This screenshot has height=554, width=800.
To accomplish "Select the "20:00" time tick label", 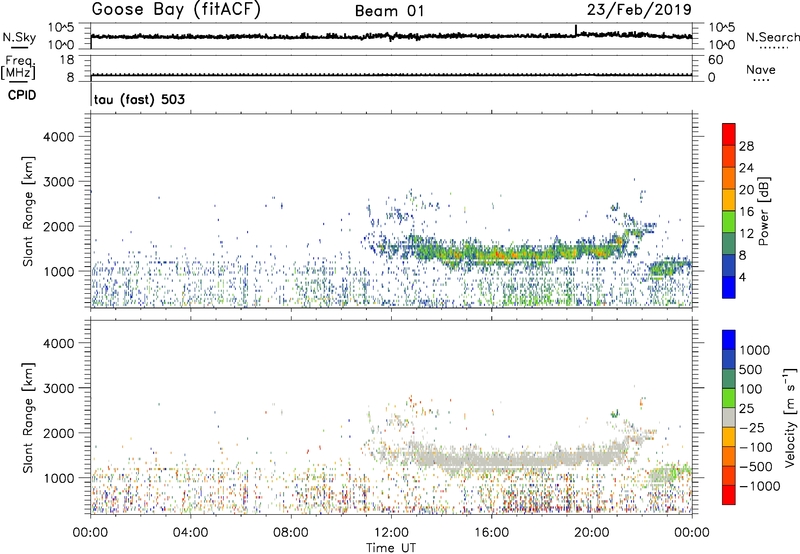I will click(x=592, y=533).
